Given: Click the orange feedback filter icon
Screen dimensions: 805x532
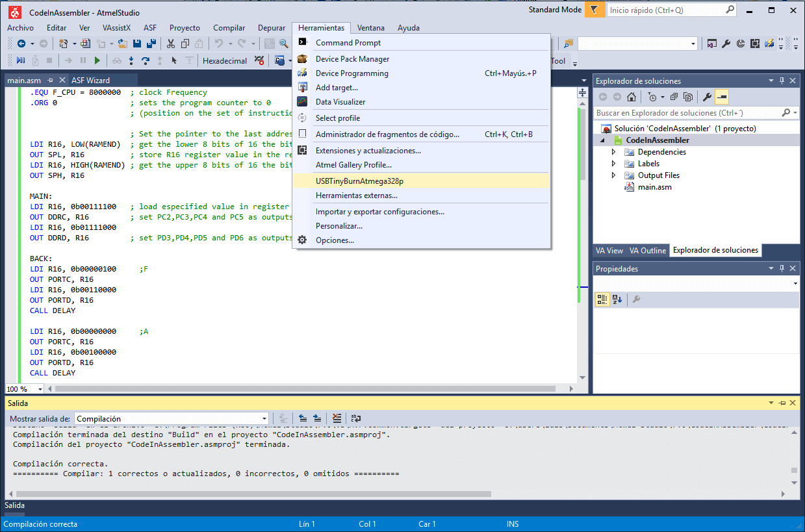Looking at the screenshot, I should (594, 10).
